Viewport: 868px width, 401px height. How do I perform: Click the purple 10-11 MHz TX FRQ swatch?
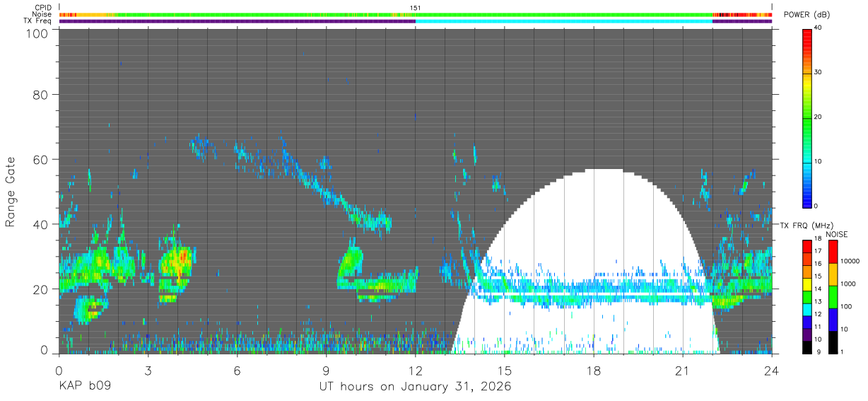[x=807, y=335]
